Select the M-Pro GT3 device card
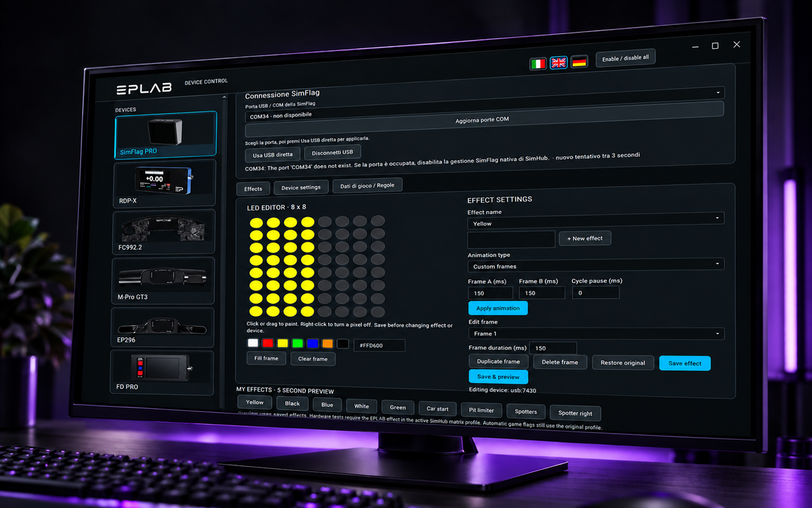 [x=164, y=280]
